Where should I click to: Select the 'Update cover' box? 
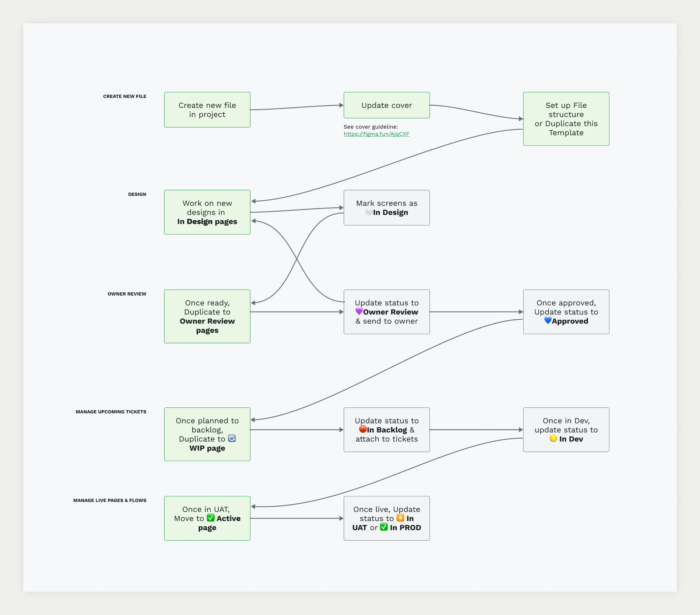(387, 105)
